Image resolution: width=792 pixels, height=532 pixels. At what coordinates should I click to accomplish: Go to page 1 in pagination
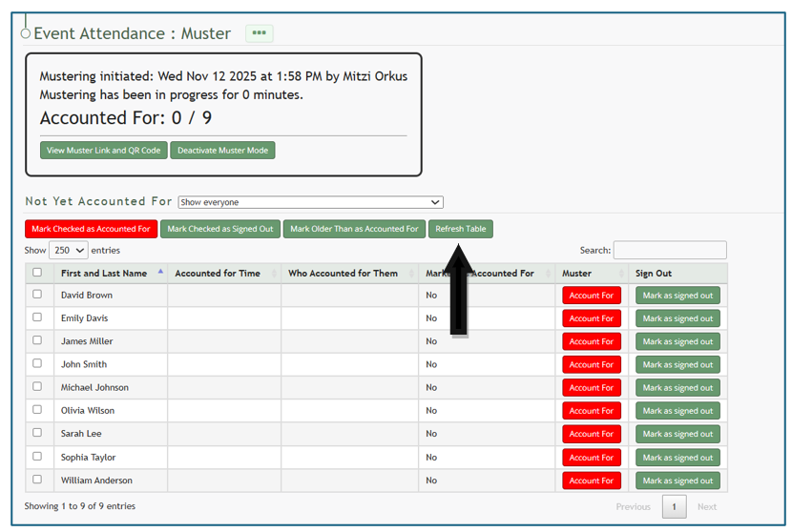pos(674,506)
